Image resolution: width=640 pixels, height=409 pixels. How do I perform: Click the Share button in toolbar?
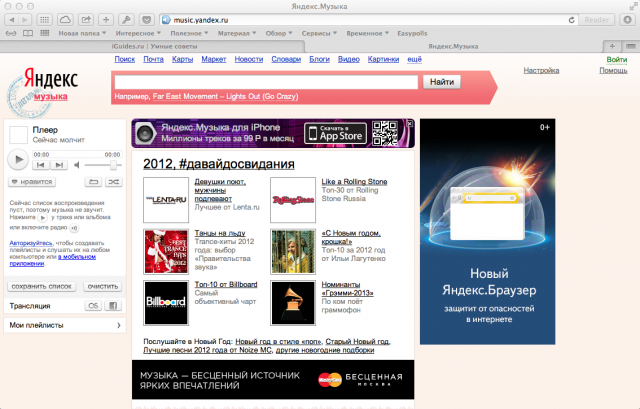tap(86, 20)
